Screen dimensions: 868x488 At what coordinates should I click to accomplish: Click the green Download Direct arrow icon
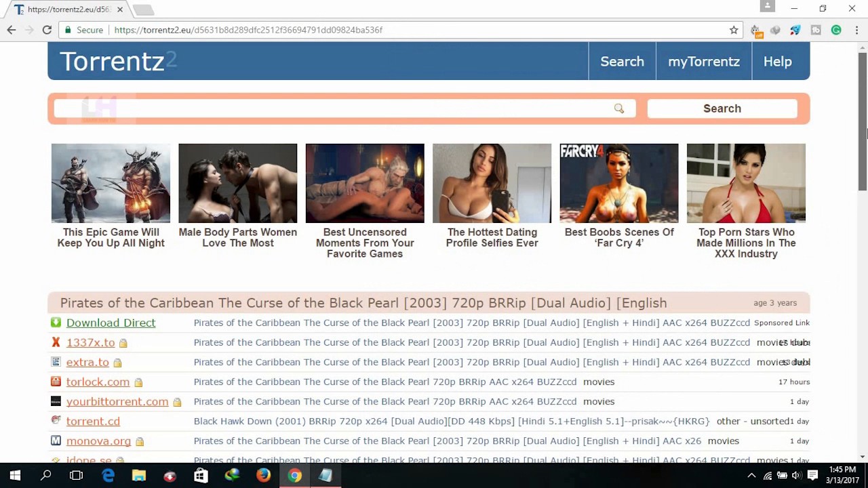pyautogui.click(x=56, y=323)
